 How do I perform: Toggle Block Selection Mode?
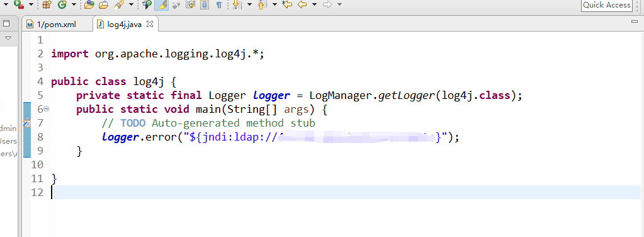[205, 5]
